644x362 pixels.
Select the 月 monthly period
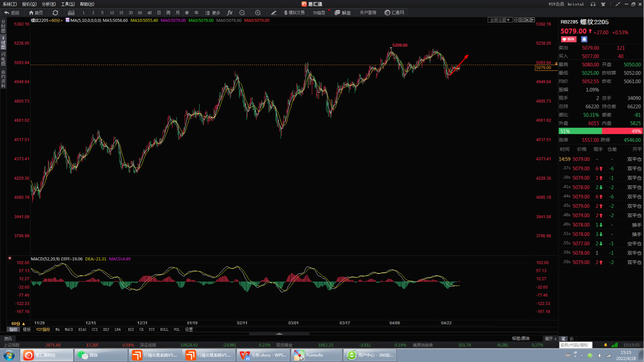point(178,13)
